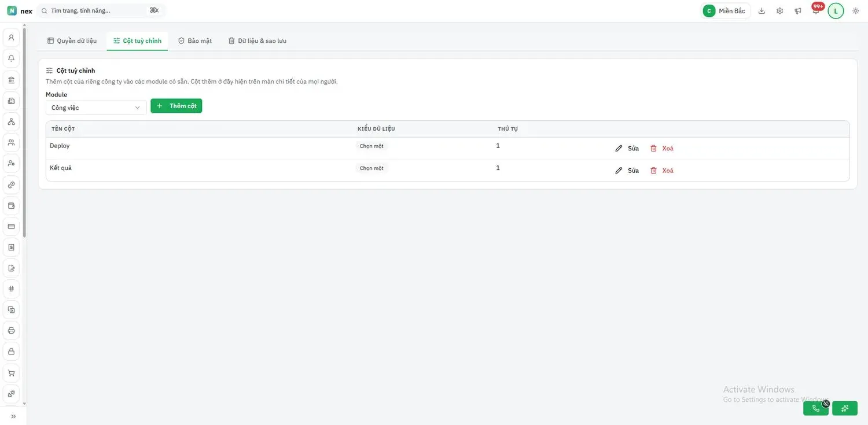The width and height of the screenshot is (868, 425).
Task: Toggle the light/dark theme sun icon
Action: tap(856, 11)
